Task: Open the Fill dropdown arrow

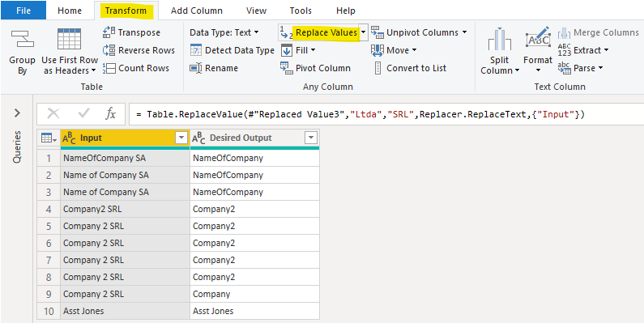Action: pyautogui.click(x=313, y=50)
